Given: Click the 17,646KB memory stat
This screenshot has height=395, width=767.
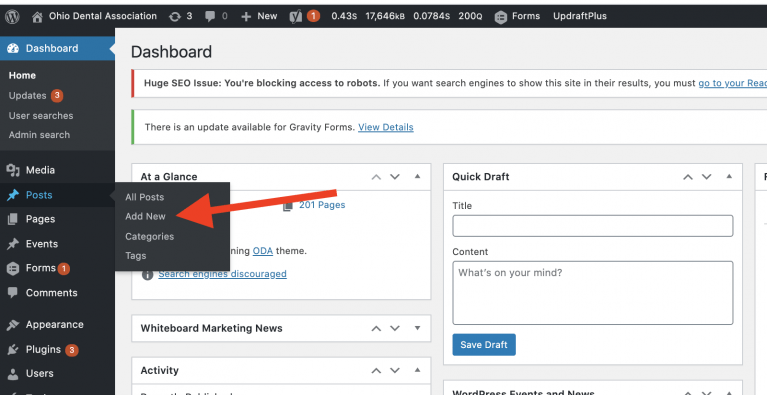Looking at the screenshot, I should [x=385, y=17].
